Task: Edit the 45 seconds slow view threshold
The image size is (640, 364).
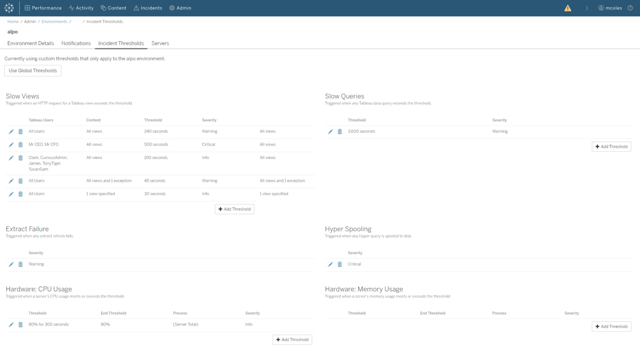Action: pyautogui.click(x=11, y=181)
